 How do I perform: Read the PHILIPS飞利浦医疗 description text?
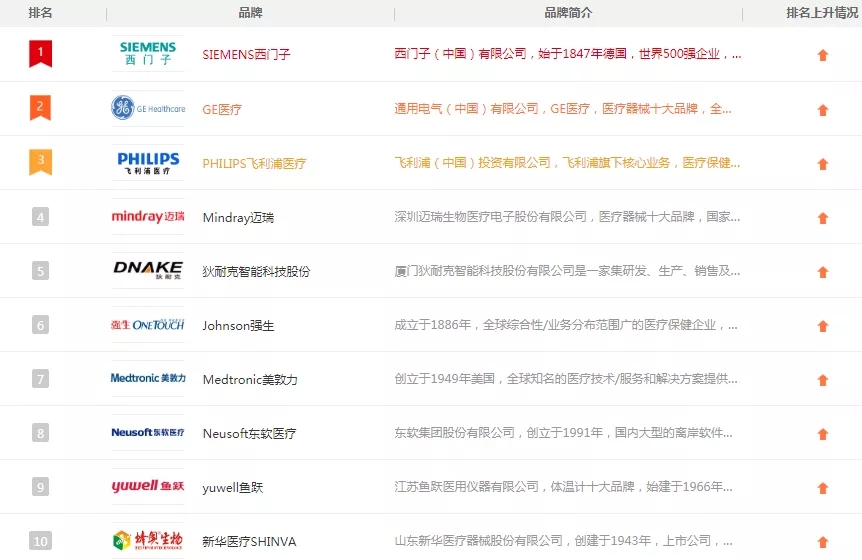pyautogui.click(x=567, y=163)
